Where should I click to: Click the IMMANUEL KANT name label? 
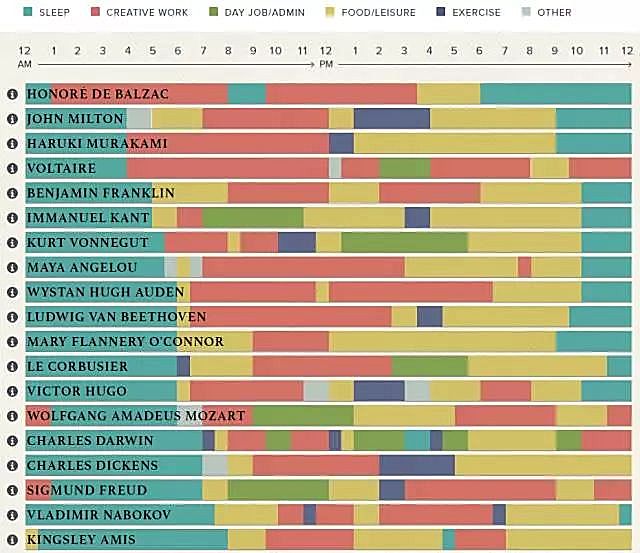coord(88,218)
